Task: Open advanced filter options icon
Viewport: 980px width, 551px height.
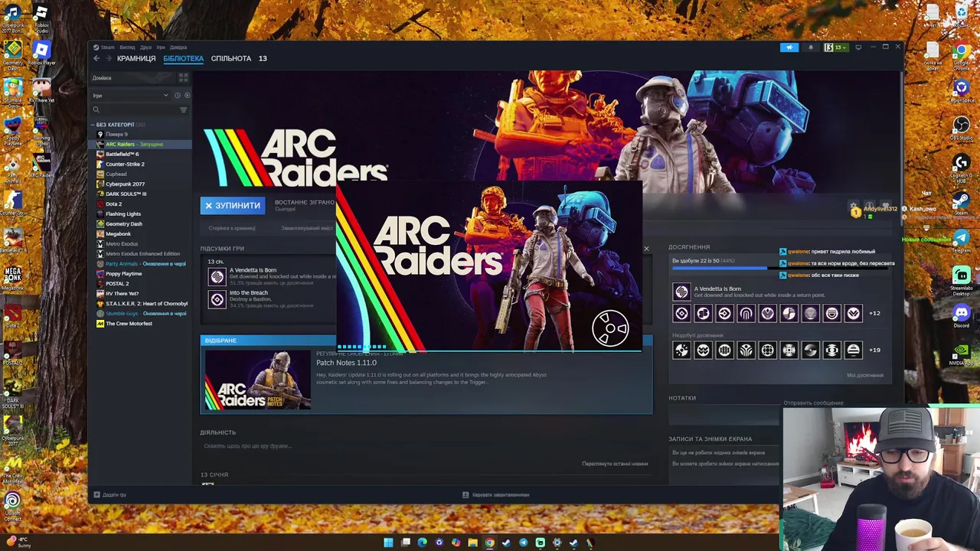Action: click(183, 110)
